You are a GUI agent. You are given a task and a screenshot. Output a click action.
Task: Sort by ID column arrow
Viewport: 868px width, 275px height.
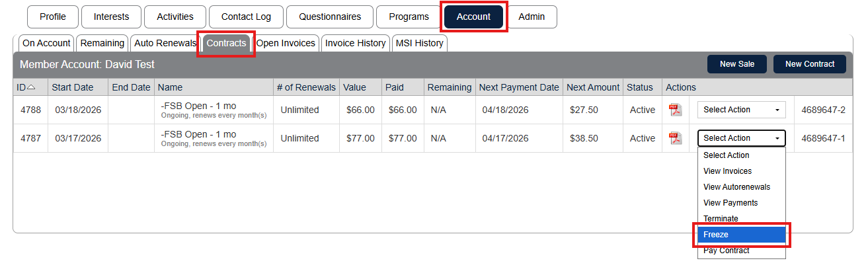click(31, 87)
